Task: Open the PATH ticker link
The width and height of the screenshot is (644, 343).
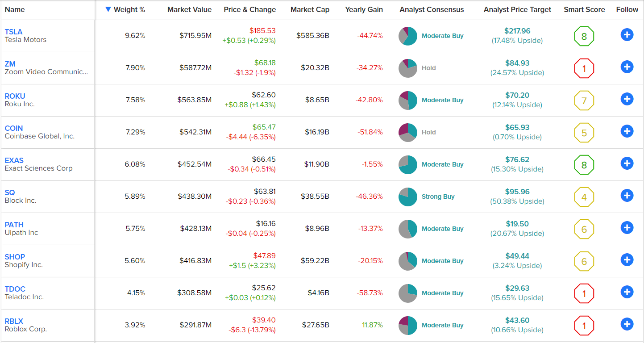Action: click(14, 225)
